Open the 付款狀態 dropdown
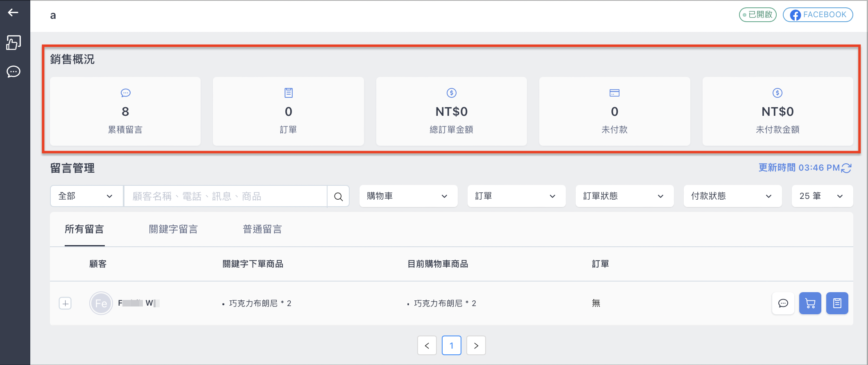This screenshot has height=365, width=868. click(x=732, y=196)
